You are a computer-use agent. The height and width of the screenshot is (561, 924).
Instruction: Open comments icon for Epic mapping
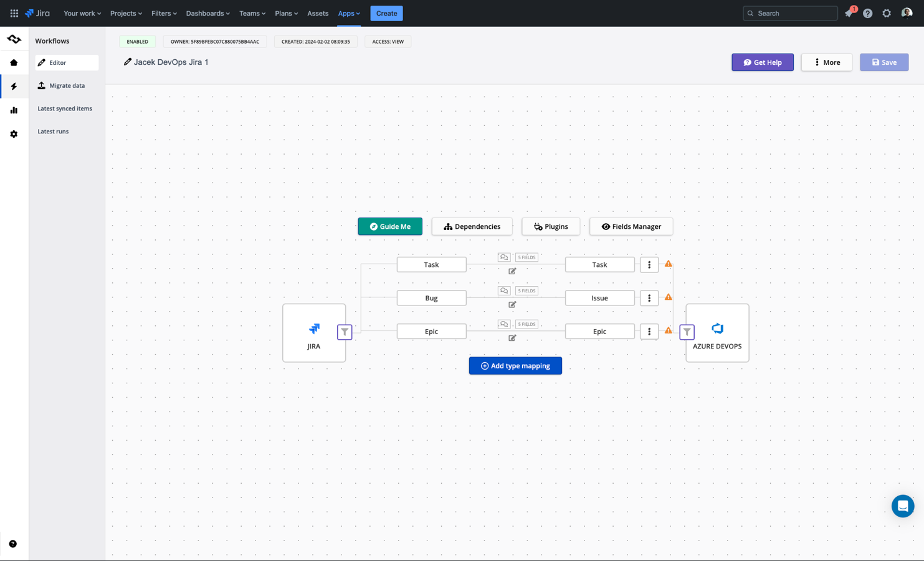tap(504, 324)
